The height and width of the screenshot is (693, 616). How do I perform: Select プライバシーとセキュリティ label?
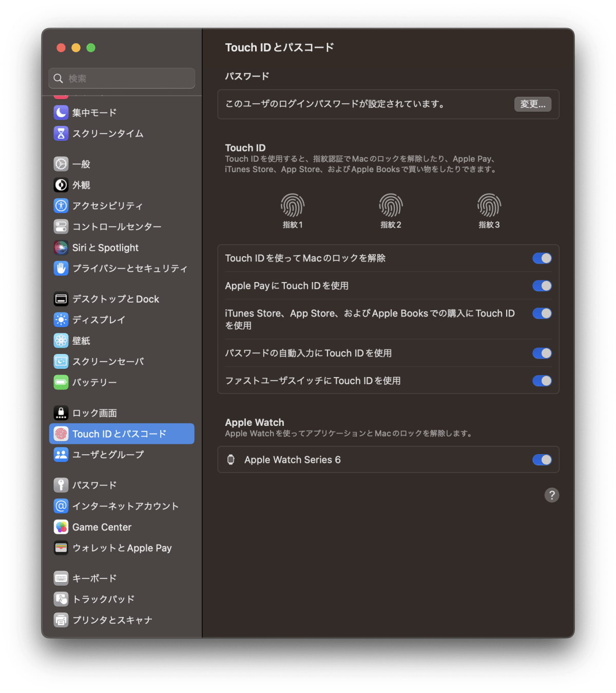pos(130,268)
